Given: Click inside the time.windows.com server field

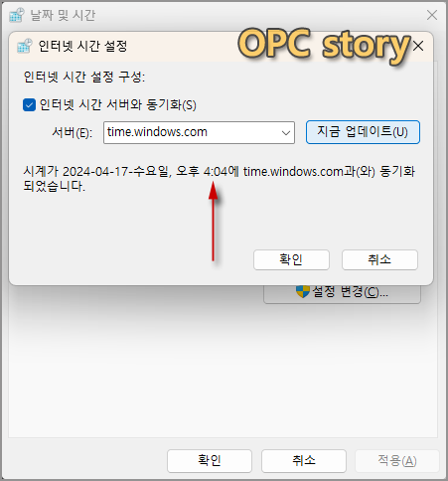Looking at the screenshot, I should click(199, 132).
